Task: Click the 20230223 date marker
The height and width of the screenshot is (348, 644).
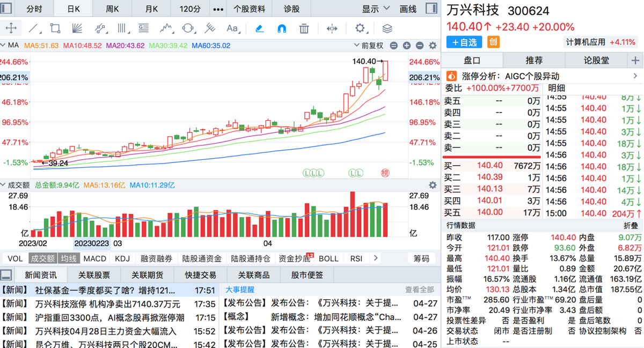Action: (x=91, y=243)
